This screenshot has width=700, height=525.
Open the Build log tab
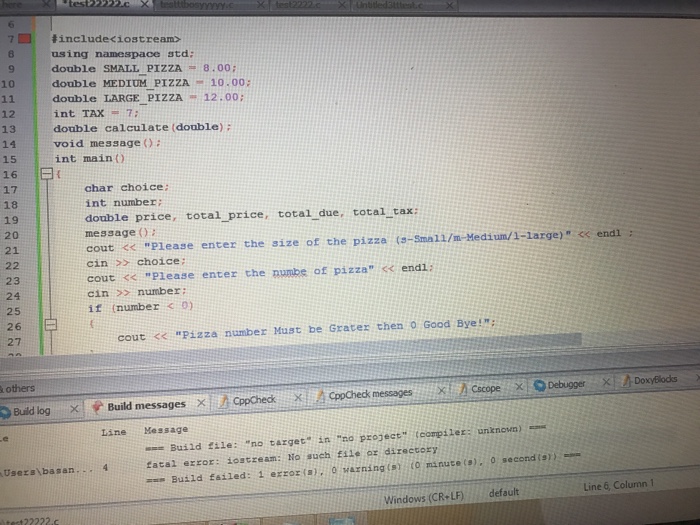click(x=31, y=411)
